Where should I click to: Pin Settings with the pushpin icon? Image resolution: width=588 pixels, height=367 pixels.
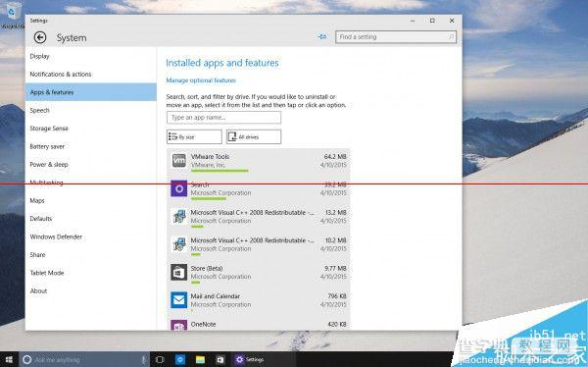pos(322,37)
